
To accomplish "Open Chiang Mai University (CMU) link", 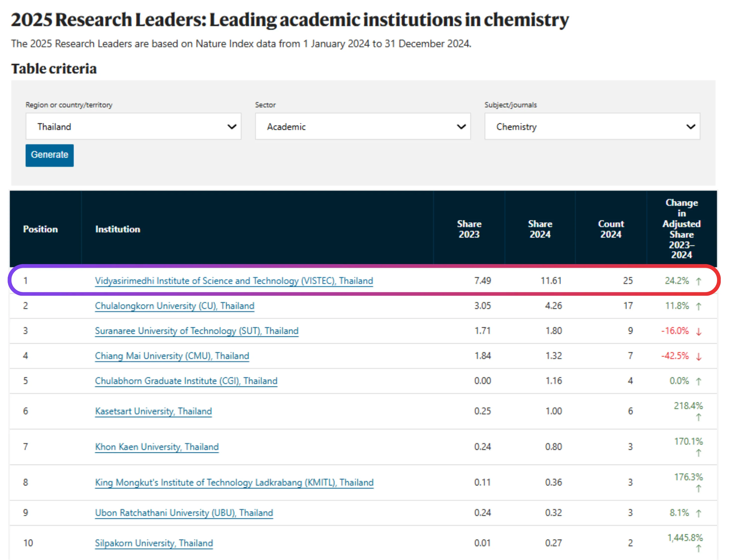I will [x=172, y=356].
